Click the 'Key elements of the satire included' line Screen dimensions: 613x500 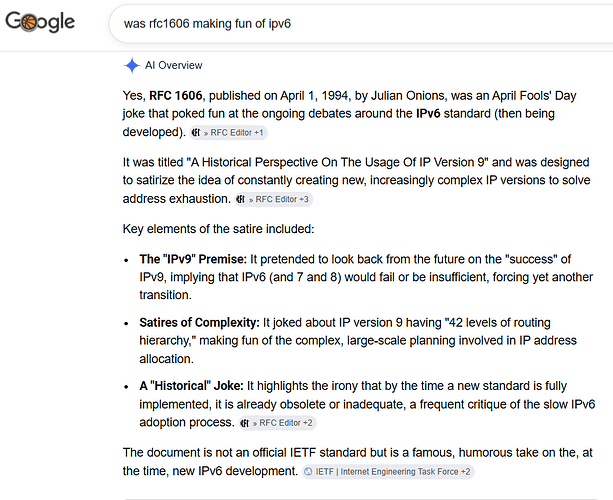pos(219,229)
